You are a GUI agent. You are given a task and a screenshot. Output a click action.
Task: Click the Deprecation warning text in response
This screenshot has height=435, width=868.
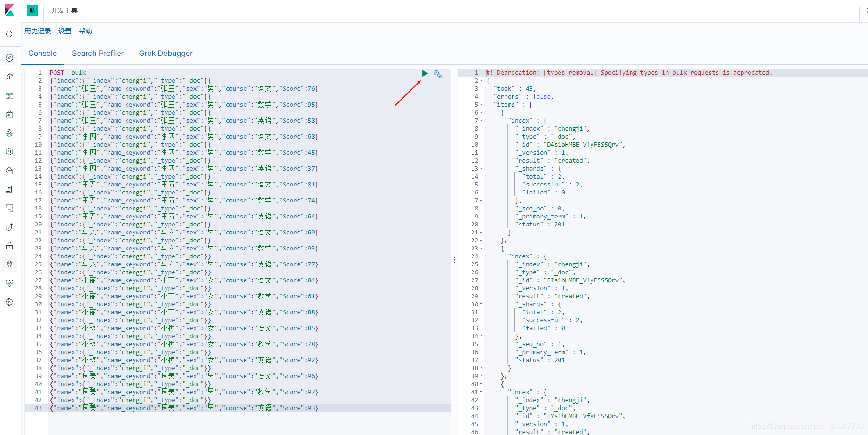629,73
